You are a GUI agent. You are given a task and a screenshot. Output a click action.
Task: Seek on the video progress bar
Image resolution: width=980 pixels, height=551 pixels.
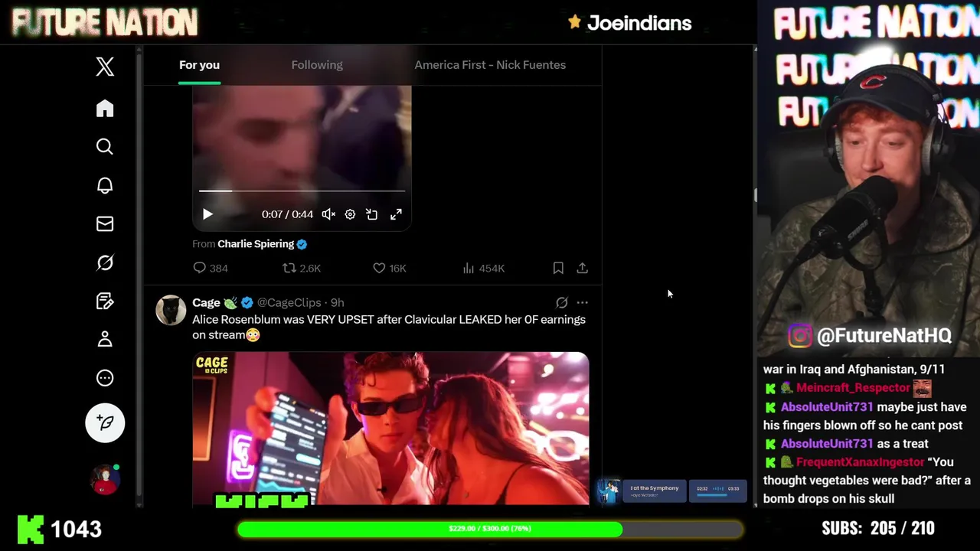[x=302, y=191]
